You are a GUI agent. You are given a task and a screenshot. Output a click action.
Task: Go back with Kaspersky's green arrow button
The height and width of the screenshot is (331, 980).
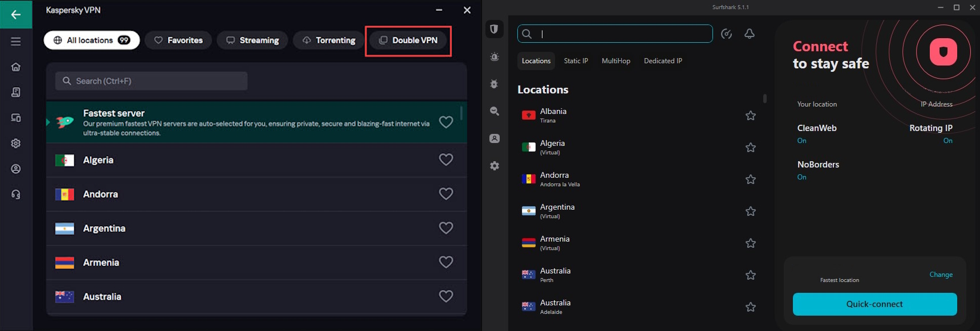16,14
